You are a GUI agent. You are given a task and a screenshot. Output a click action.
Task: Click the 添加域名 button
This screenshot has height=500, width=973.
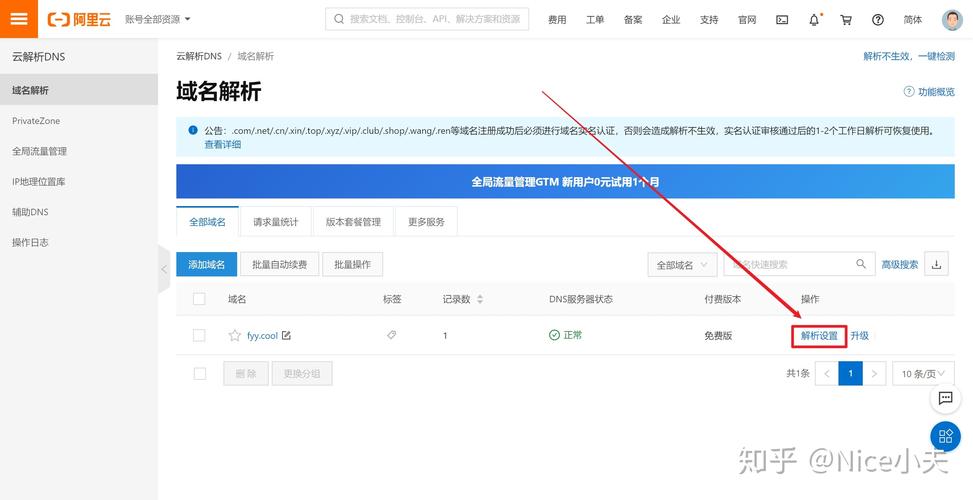(207, 264)
